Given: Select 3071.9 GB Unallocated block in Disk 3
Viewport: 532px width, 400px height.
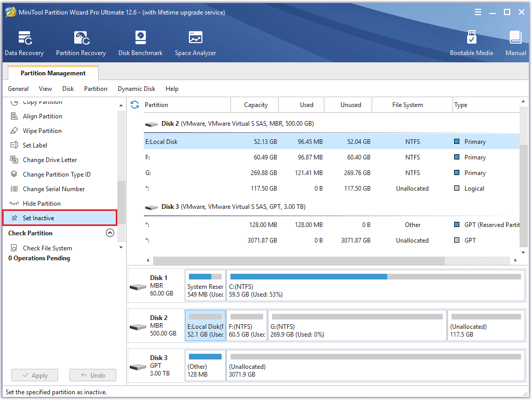Looking at the screenshot, I should pyautogui.click(x=376, y=365).
